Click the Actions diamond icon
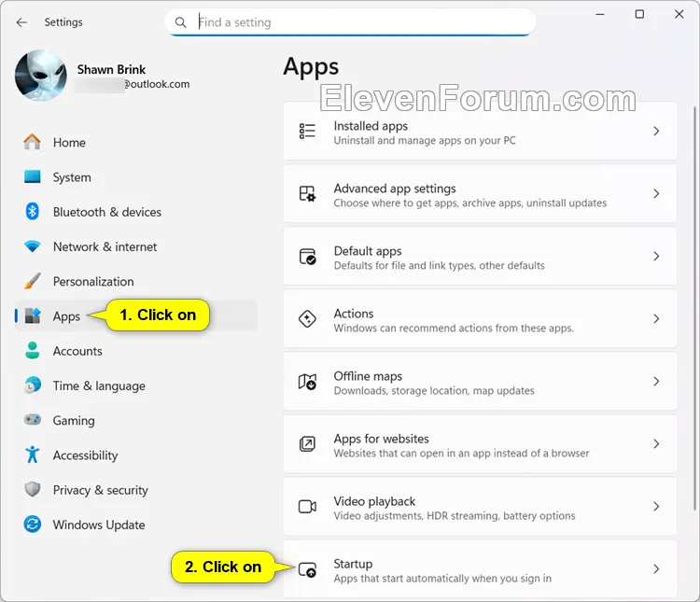 click(x=307, y=319)
